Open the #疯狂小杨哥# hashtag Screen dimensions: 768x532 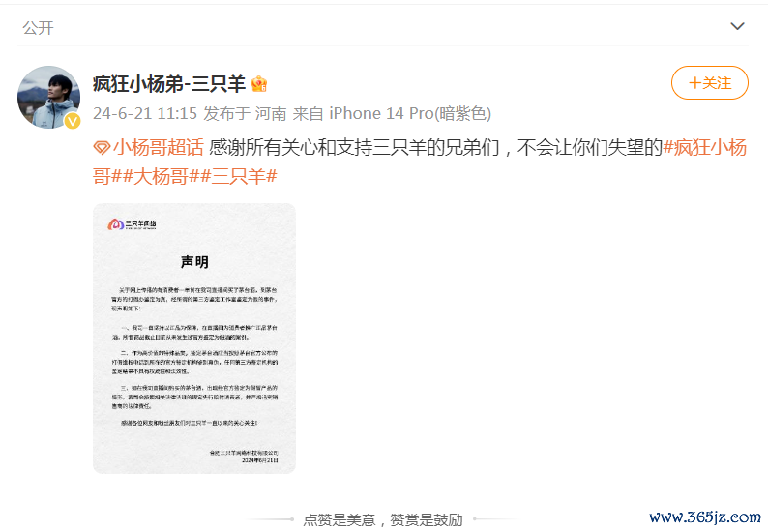click(419, 162)
